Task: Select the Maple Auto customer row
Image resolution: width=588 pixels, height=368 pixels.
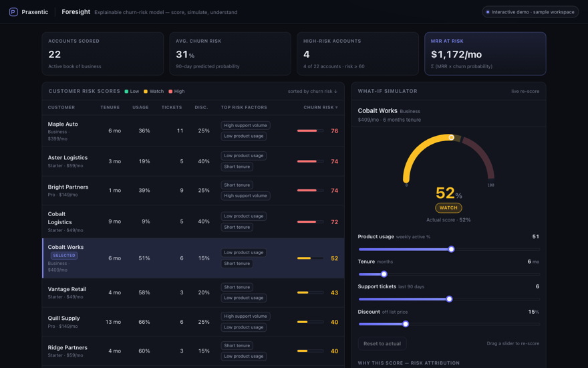Action: 193,130
